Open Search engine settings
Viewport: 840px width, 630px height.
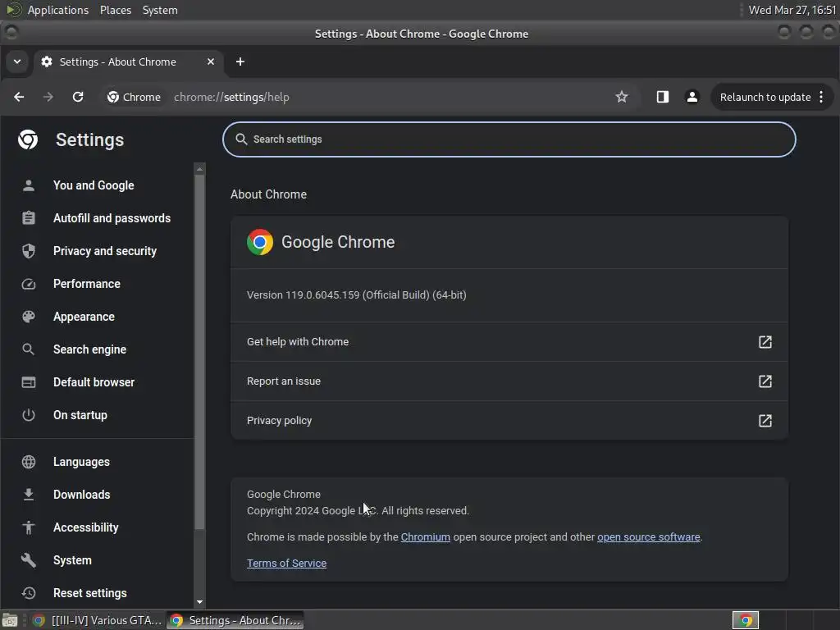click(90, 349)
